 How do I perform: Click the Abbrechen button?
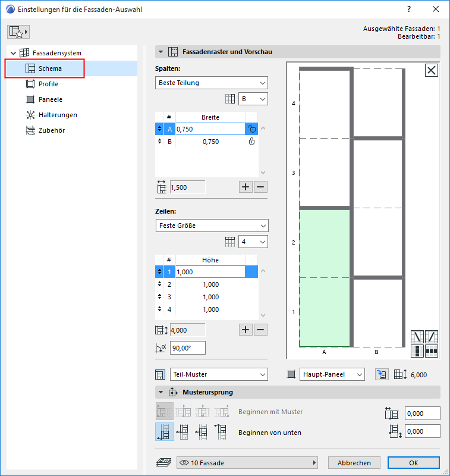click(x=354, y=463)
